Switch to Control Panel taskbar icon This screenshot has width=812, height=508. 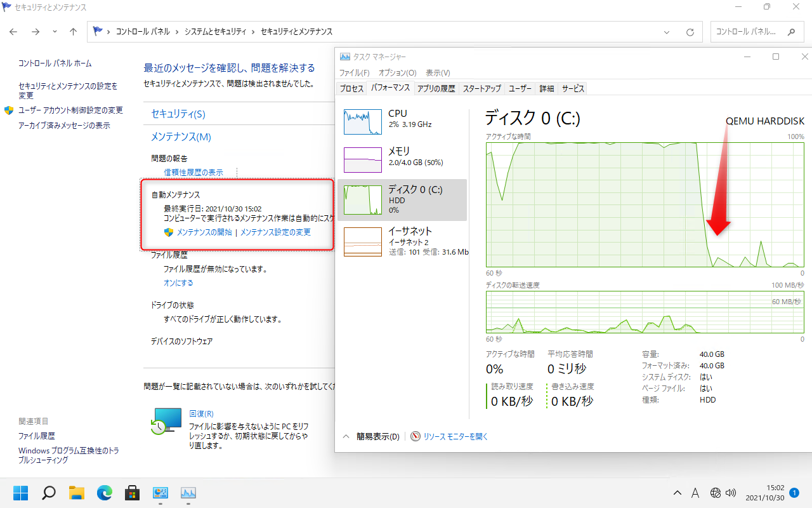(x=160, y=493)
